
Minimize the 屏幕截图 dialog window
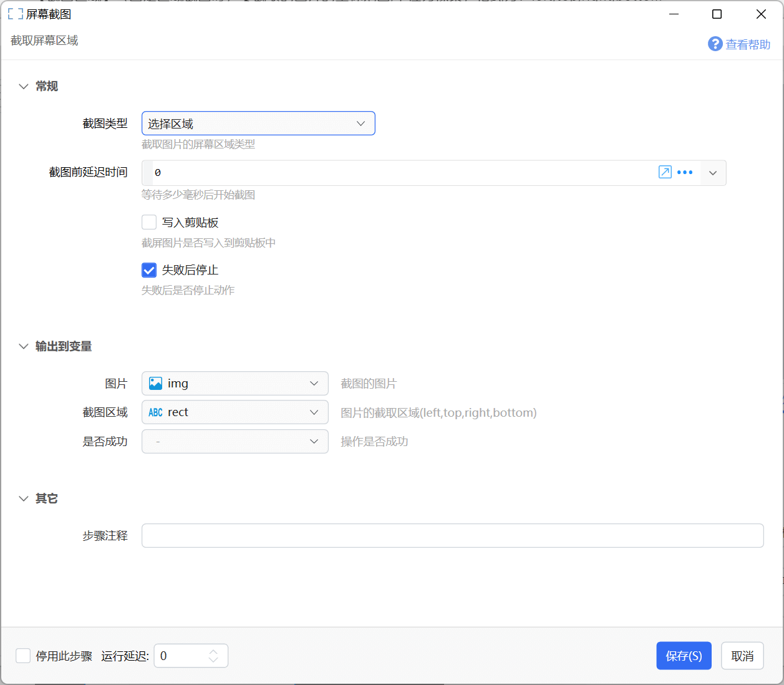coord(674,14)
